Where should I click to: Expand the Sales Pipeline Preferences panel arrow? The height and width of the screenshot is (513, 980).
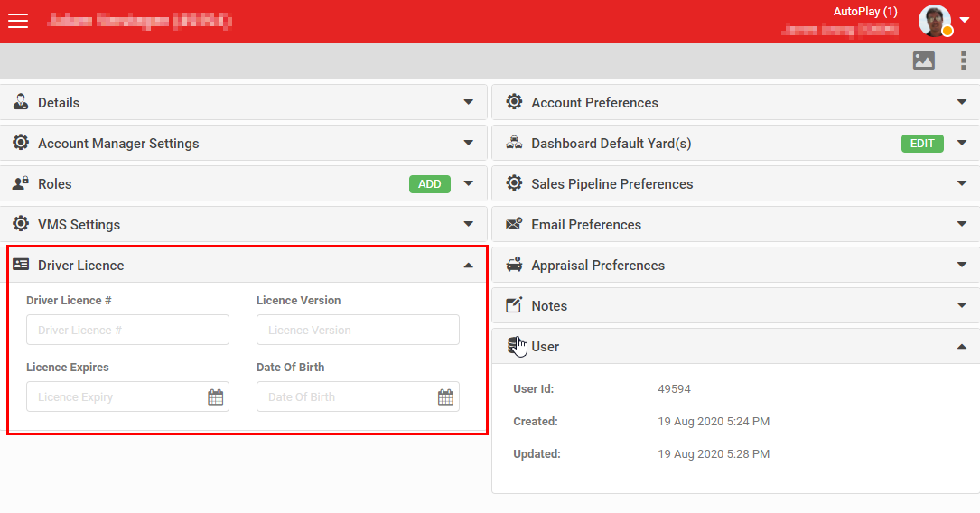(x=962, y=183)
